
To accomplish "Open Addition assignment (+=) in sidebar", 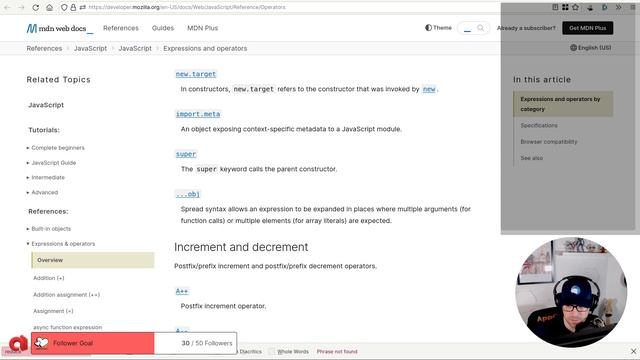I will coord(66,295).
